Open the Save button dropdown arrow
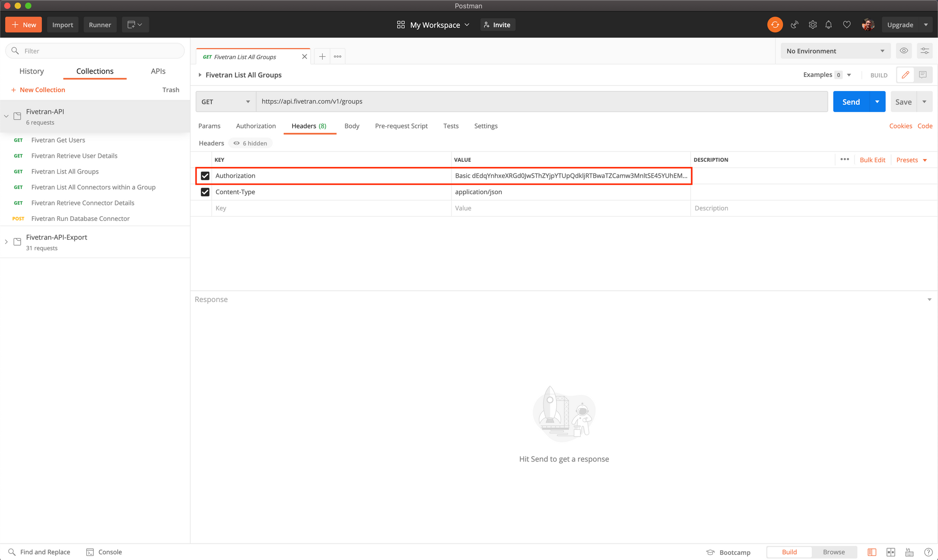 924,102
